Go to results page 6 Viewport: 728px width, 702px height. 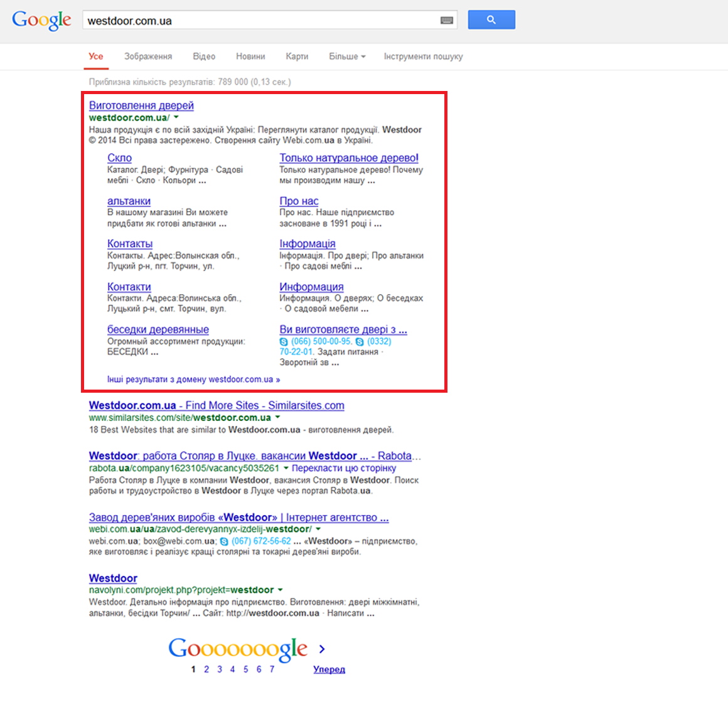[x=259, y=669]
